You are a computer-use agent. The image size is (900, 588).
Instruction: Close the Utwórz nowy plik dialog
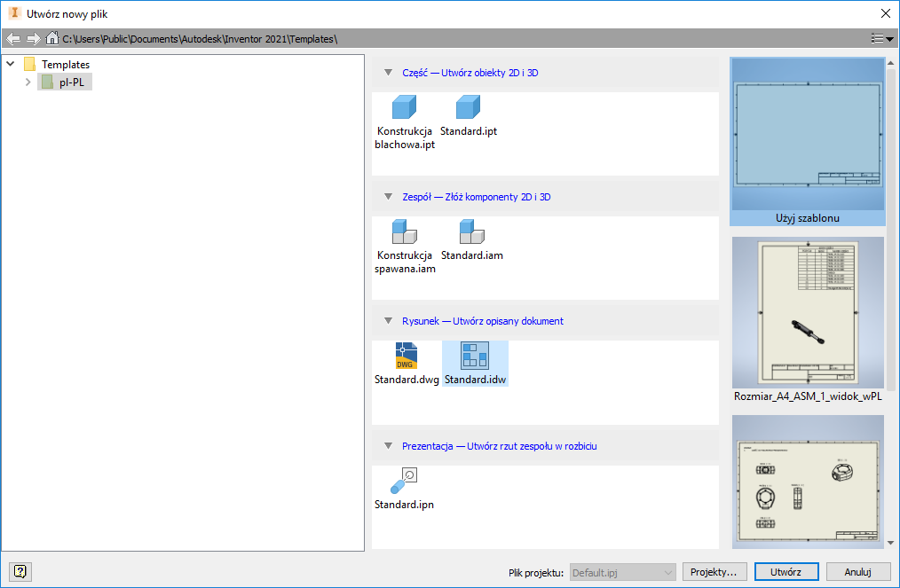(x=886, y=13)
